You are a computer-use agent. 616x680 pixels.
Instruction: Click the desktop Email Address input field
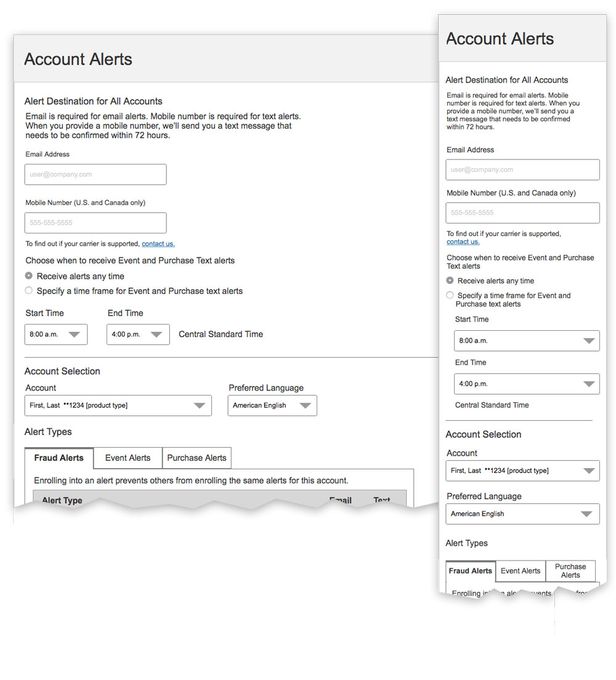coord(95,174)
